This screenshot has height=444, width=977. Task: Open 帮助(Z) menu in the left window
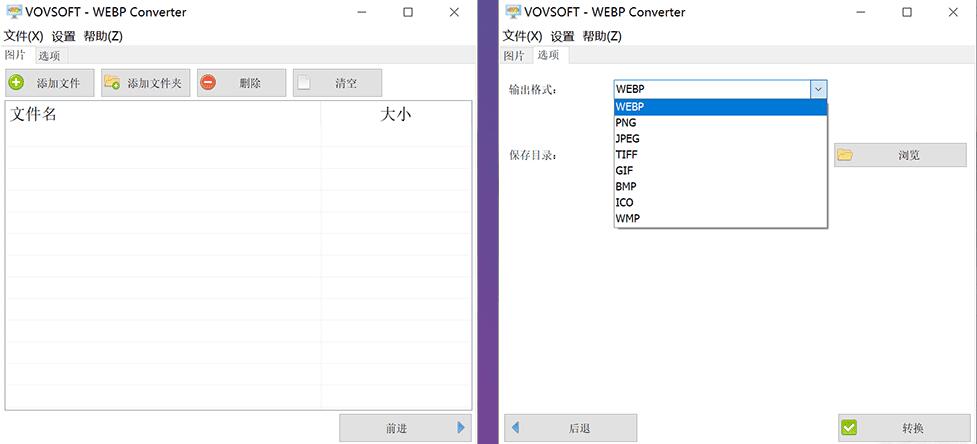tap(103, 36)
